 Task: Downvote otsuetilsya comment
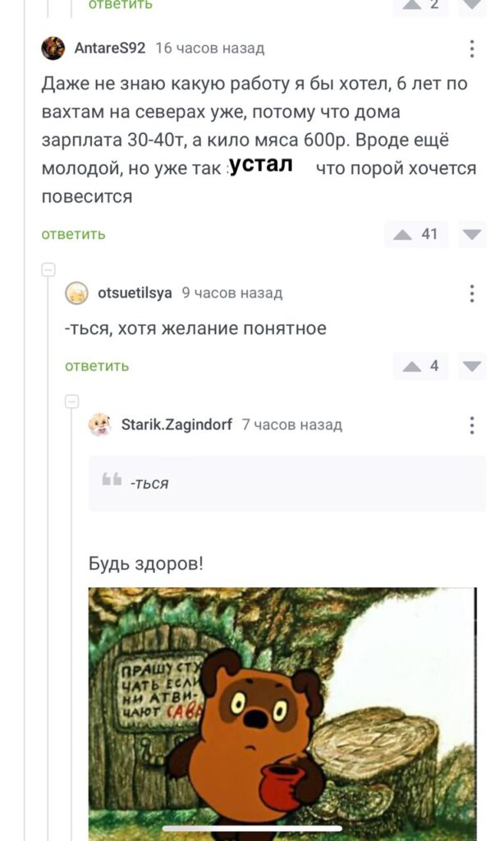point(472,366)
